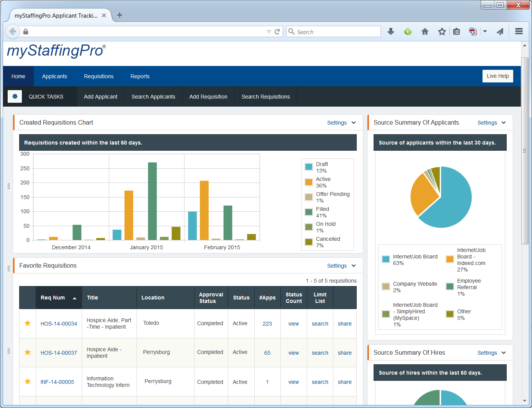Screen dimensions: 532x408
Task: Toggle favorite star for INF-14-00005
Action: (28, 381)
